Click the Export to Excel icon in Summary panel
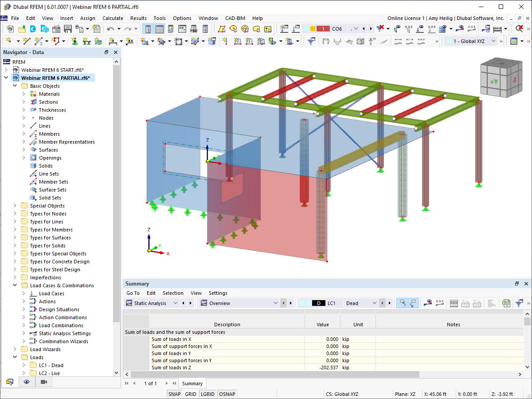532x399 pixels. pos(506,303)
